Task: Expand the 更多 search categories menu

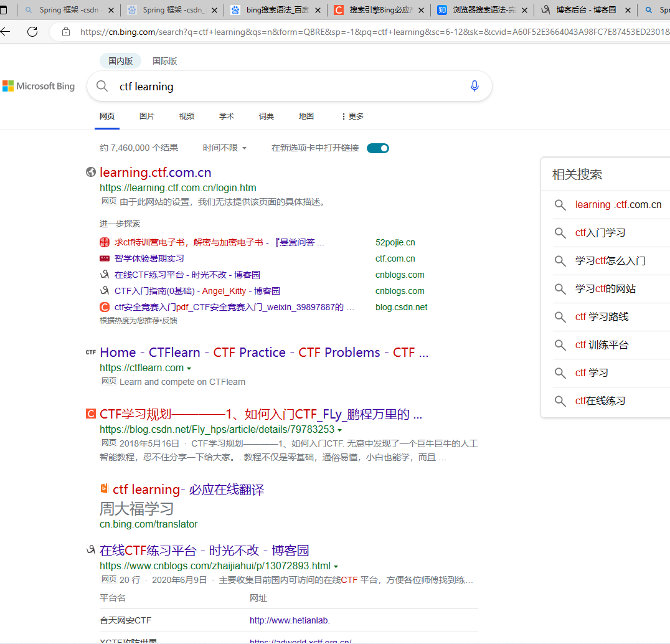Action: coord(352,116)
